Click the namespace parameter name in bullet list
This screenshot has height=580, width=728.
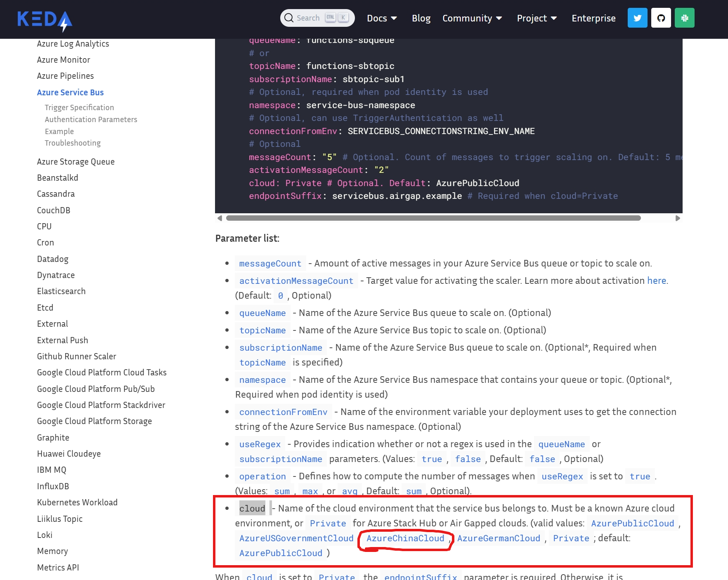pyautogui.click(x=262, y=380)
